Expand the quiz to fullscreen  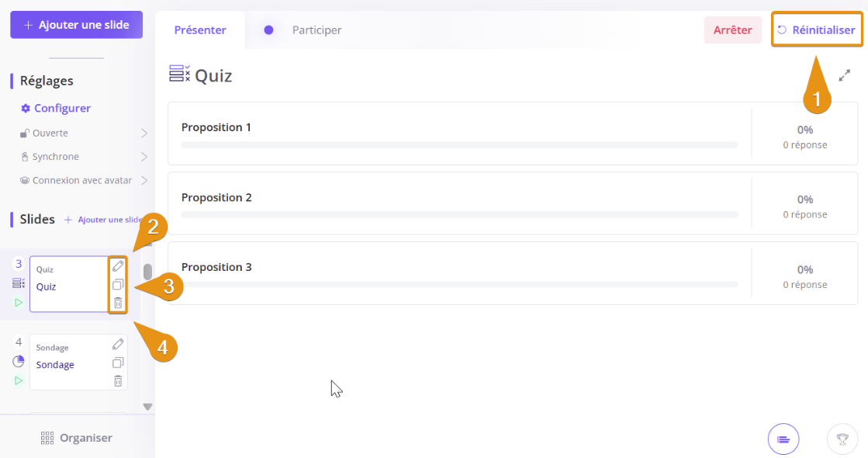point(845,75)
